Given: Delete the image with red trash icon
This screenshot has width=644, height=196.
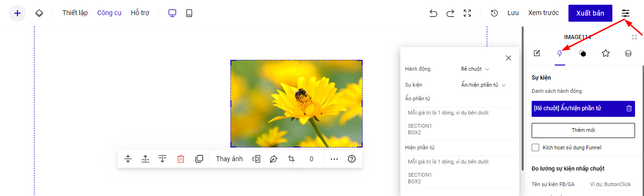Looking at the screenshot, I should point(181,159).
